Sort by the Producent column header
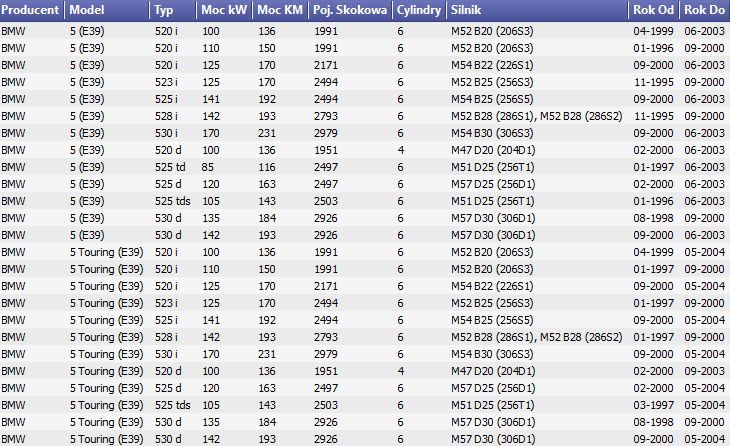The height and width of the screenshot is (446, 730). click(32, 10)
